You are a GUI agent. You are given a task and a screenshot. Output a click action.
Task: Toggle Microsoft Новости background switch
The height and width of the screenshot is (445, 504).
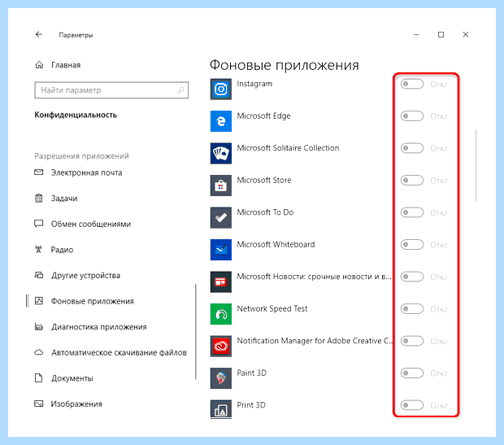(x=412, y=277)
